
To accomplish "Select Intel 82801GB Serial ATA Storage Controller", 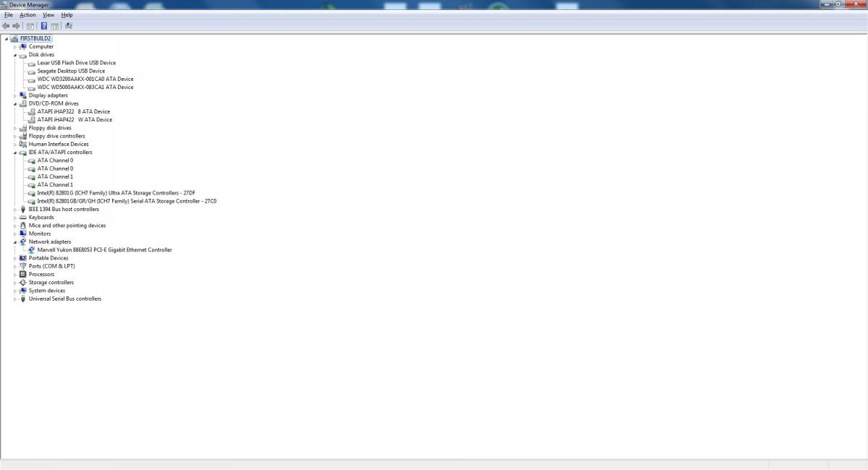I will click(127, 202).
